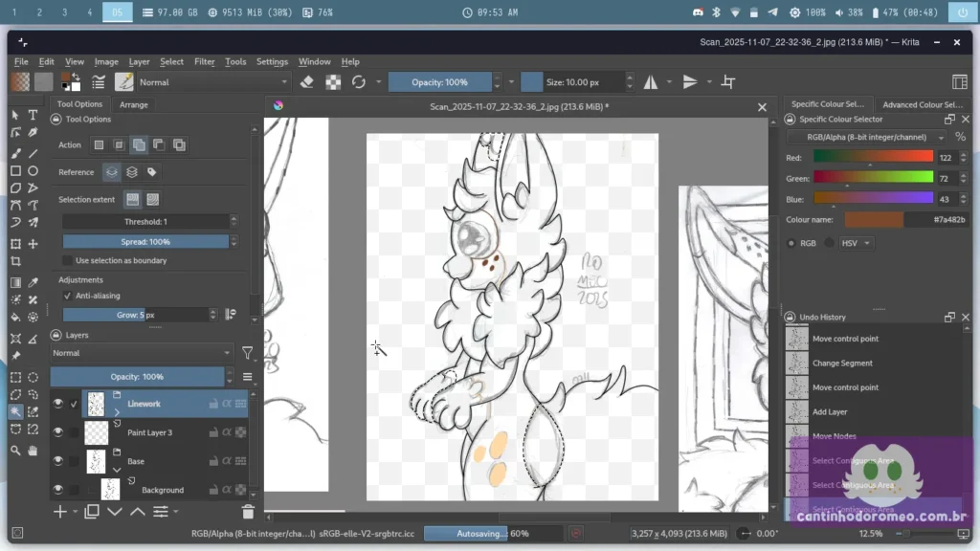Screen dimensions: 980x551
Task: Select the Freehand Brush tool
Action: point(15,153)
